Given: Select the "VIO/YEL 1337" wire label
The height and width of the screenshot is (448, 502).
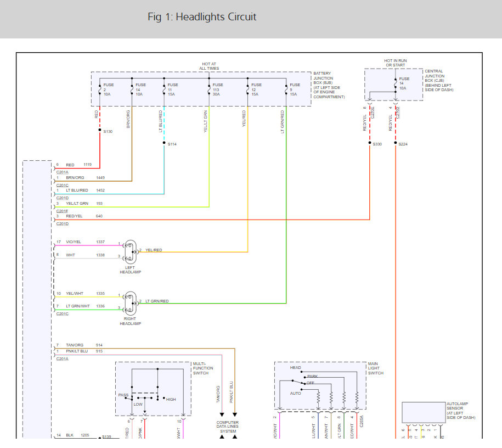Looking at the screenshot, I should tap(85, 242).
